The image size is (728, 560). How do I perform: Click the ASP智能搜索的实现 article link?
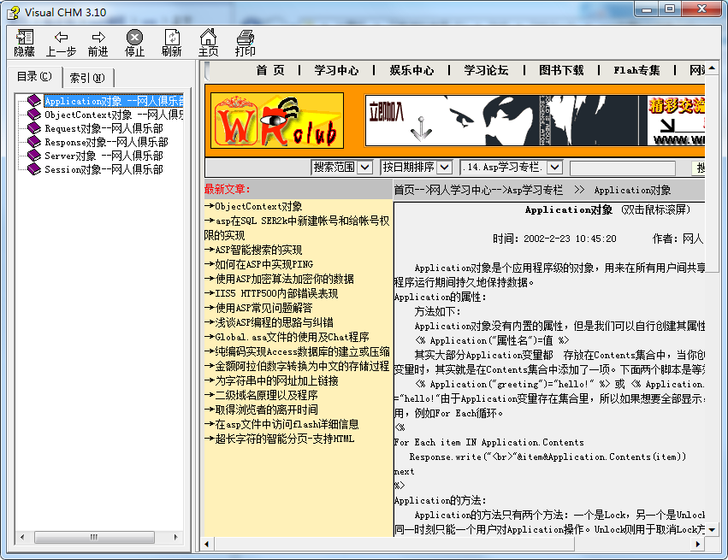258,250
